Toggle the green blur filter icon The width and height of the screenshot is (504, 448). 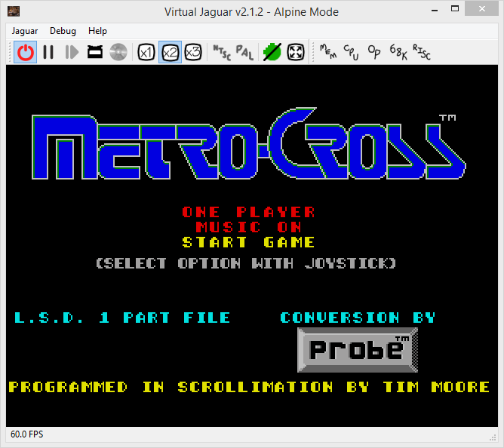(x=272, y=52)
